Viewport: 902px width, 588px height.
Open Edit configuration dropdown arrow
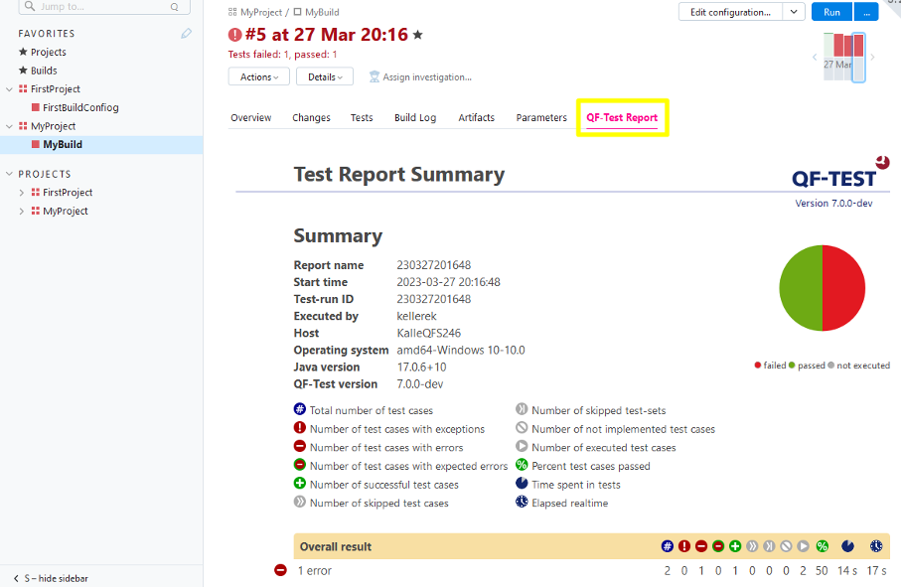click(x=794, y=12)
